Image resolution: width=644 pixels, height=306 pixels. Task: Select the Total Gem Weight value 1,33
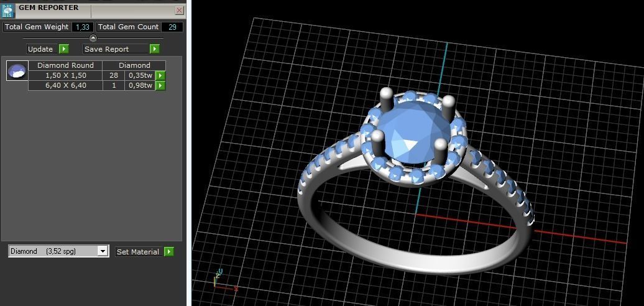pyautogui.click(x=83, y=27)
